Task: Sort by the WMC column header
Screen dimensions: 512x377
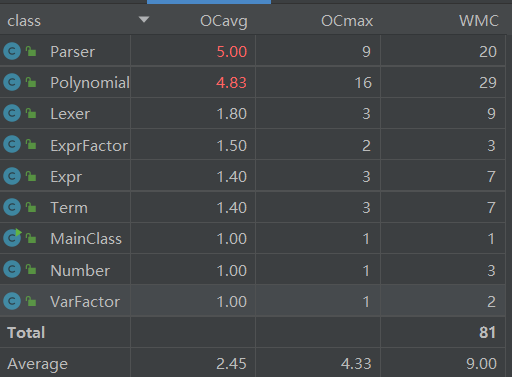Action: click(479, 21)
